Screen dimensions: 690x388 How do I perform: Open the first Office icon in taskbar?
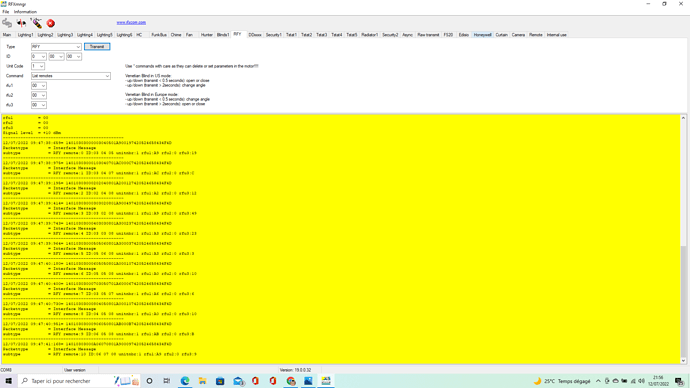click(255, 381)
